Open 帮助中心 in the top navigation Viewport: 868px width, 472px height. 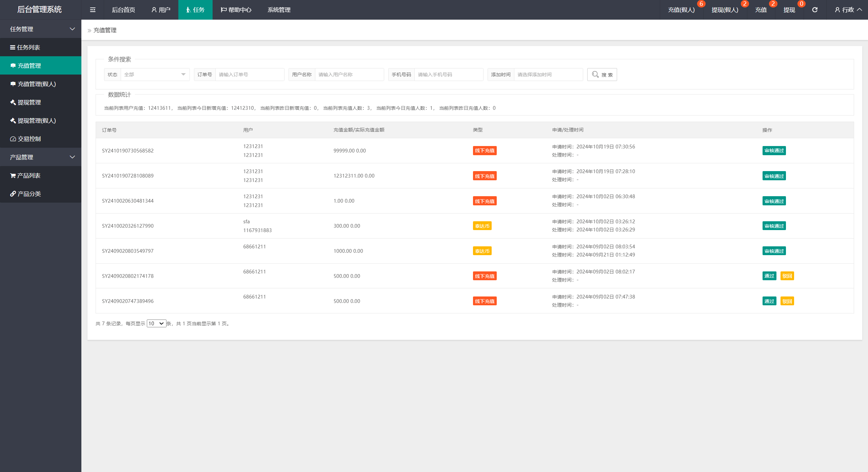point(236,10)
